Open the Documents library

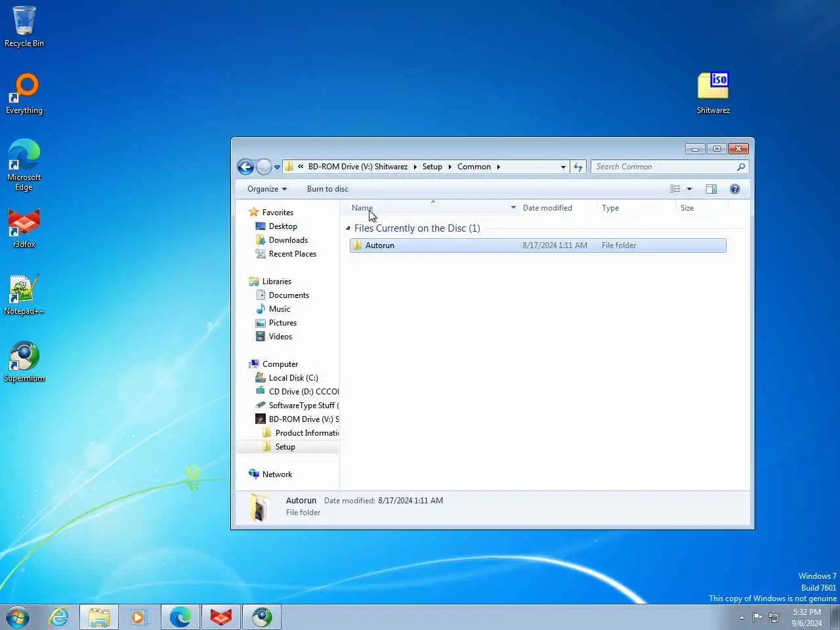(289, 295)
